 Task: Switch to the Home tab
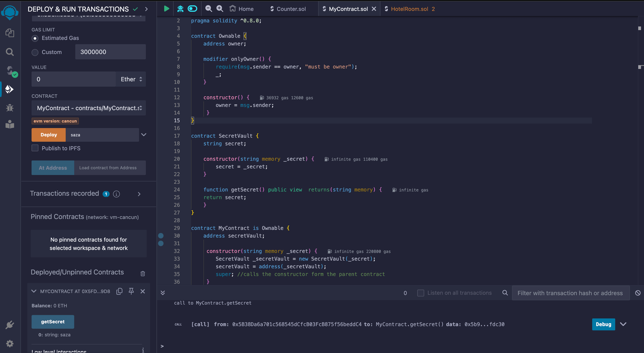pos(241,9)
